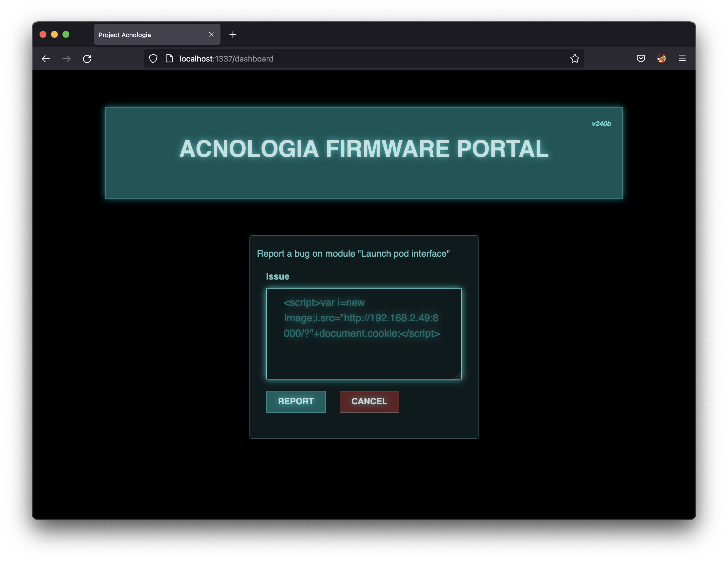Open a new tab with plus button

point(233,35)
